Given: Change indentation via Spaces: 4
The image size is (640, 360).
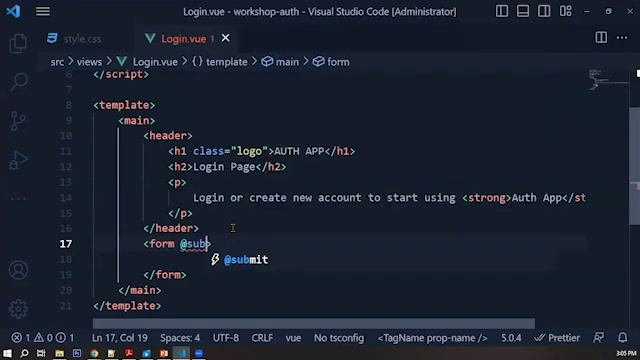Looking at the screenshot, I should pos(180,338).
